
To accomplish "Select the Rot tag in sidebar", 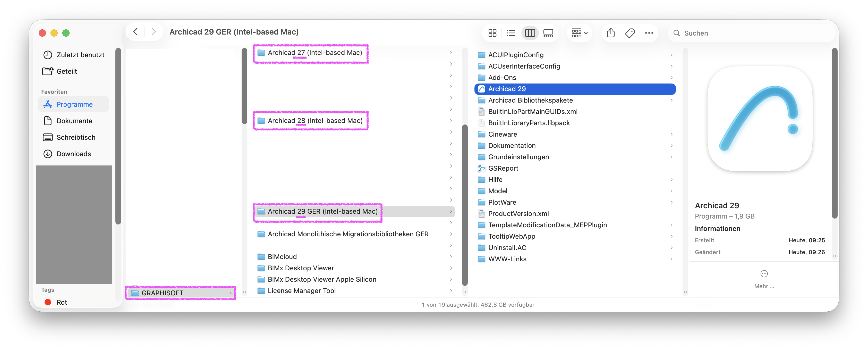I will click(74, 303).
